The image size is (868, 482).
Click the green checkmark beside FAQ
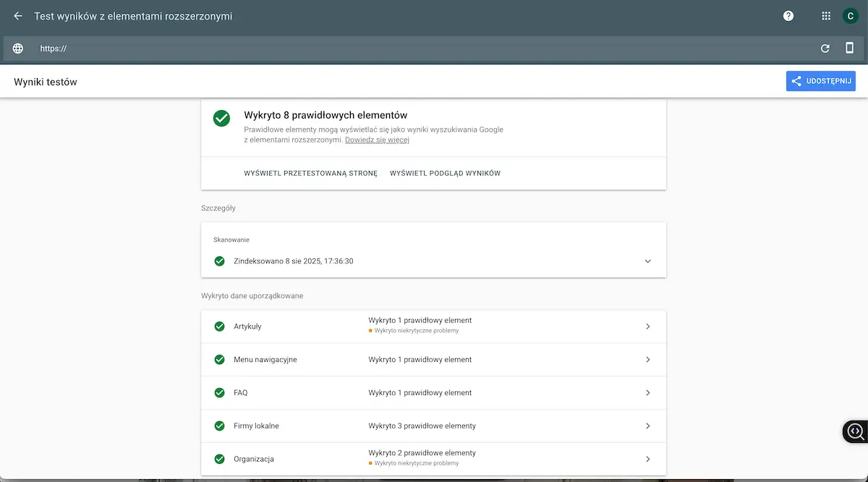219,392
